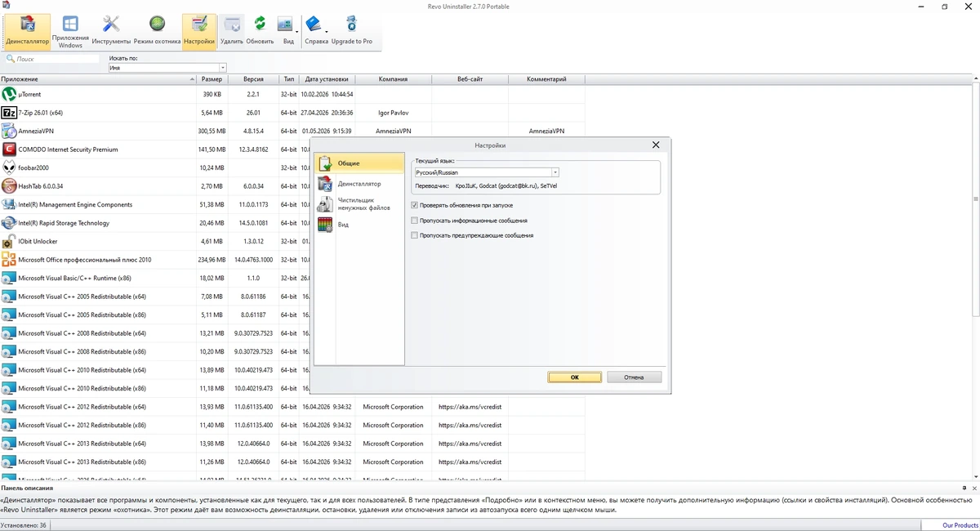Click the AmneziaVPN comment cell

pos(546,131)
